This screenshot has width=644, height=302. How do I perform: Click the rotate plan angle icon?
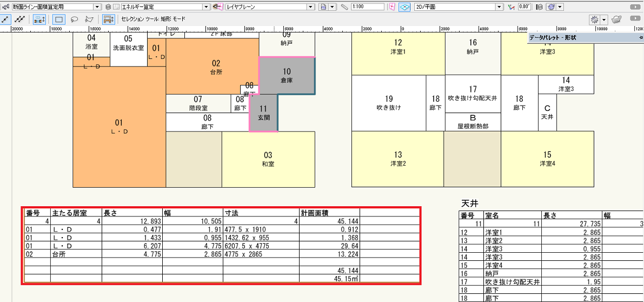click(511, 7)
